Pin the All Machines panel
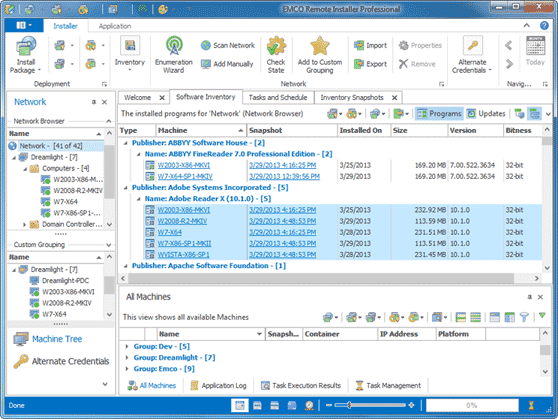558x419 pixels. tap(530, 297)
